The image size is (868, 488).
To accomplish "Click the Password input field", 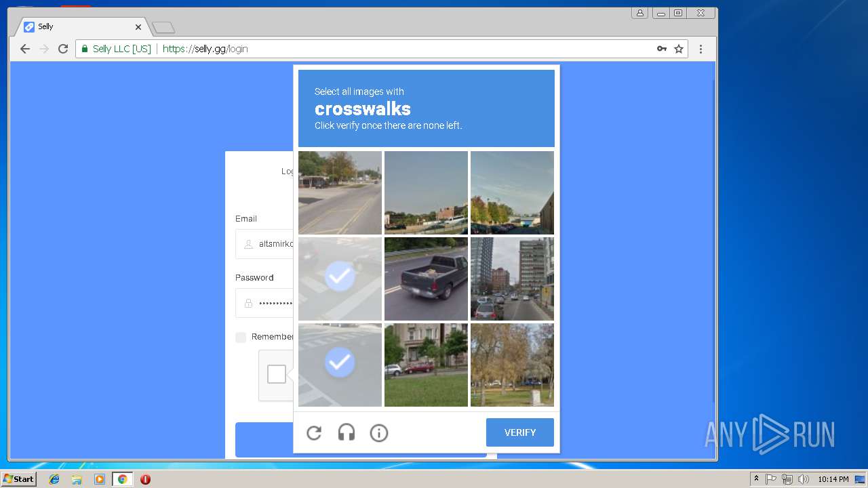I will (264, 303).
